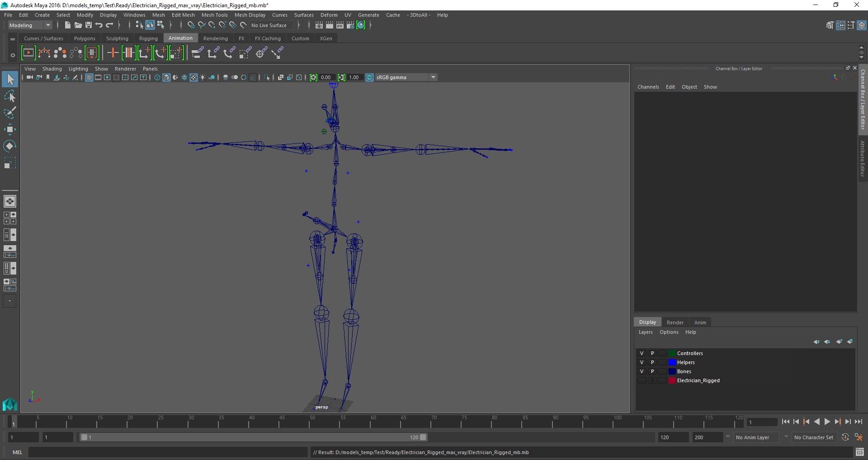Activate the Paint selection tool
This screenshot has height=460, width=868.
click(x=10, y=113)
